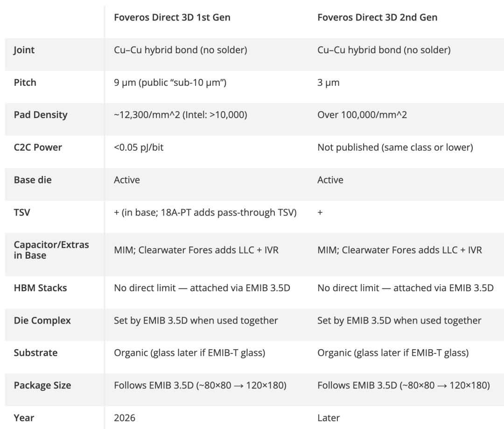Click the 3 µm pitch cell
The height and width of the screenshot is (429, 504).
point(328,83)
